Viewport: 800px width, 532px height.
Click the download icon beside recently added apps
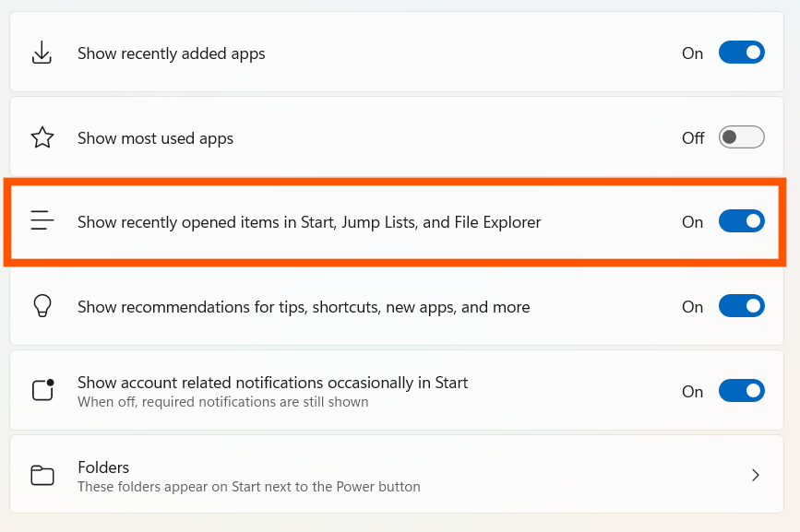[x=41, y=53]
